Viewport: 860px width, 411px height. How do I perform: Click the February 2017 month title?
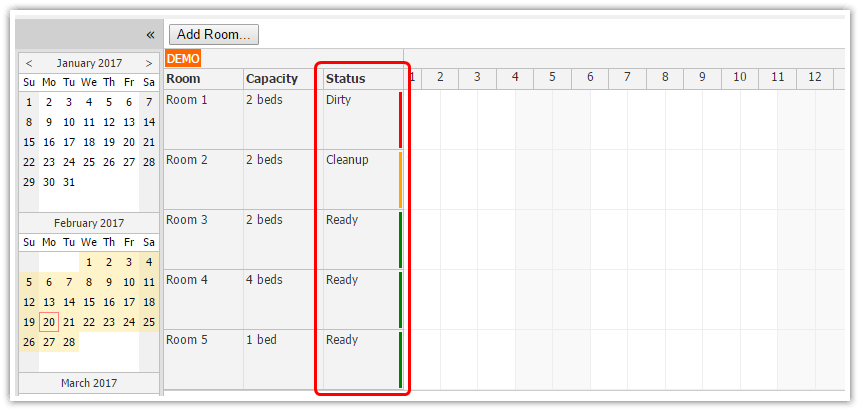click(89, 223)
